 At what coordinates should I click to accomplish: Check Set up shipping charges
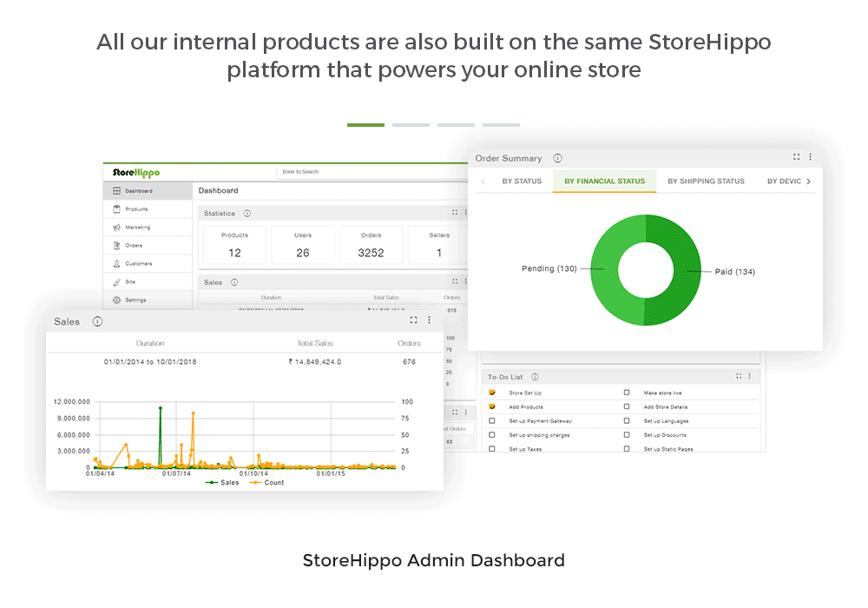[492, 434]
